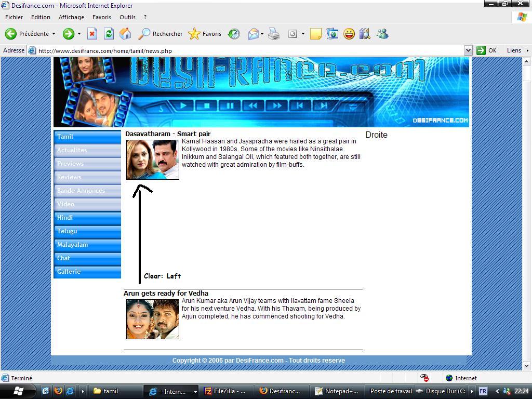Click the first quick launch icon beside Start
This screenshot has height=399, width=532.
coord(46,391)
